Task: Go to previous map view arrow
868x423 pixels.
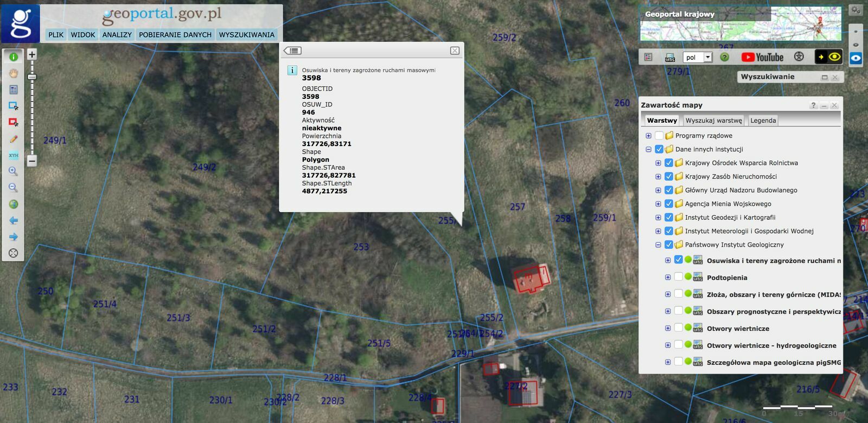Action: (x=14, y=220)
